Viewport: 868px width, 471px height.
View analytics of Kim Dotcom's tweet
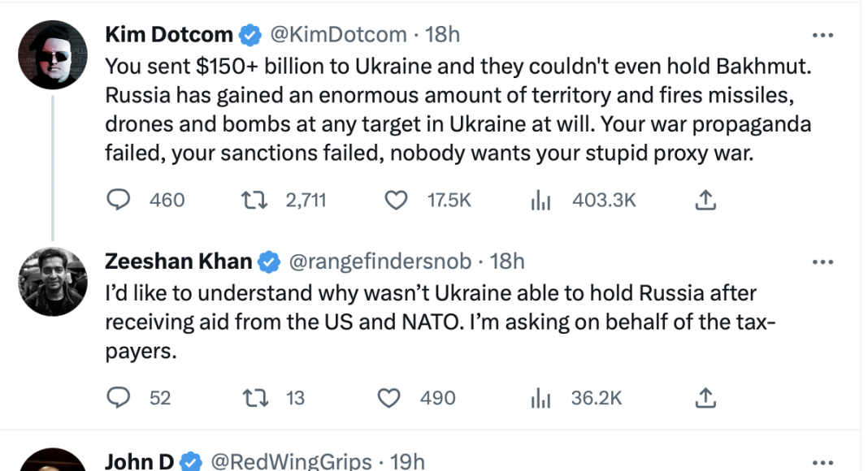point(541,200)
